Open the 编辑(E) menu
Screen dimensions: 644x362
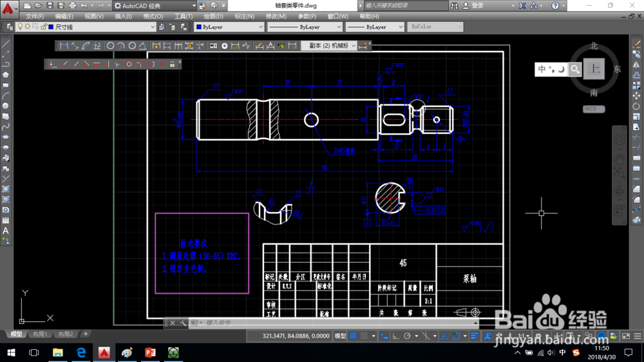(64, 17)
